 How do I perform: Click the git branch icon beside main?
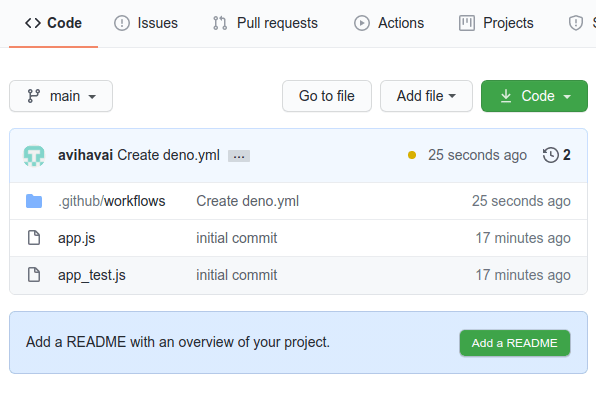coord(33,96)
